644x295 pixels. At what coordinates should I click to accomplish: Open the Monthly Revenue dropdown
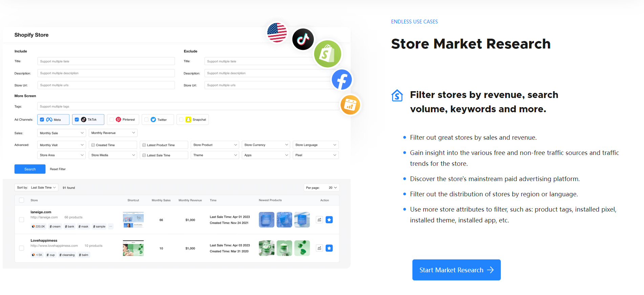pos(113,133)
